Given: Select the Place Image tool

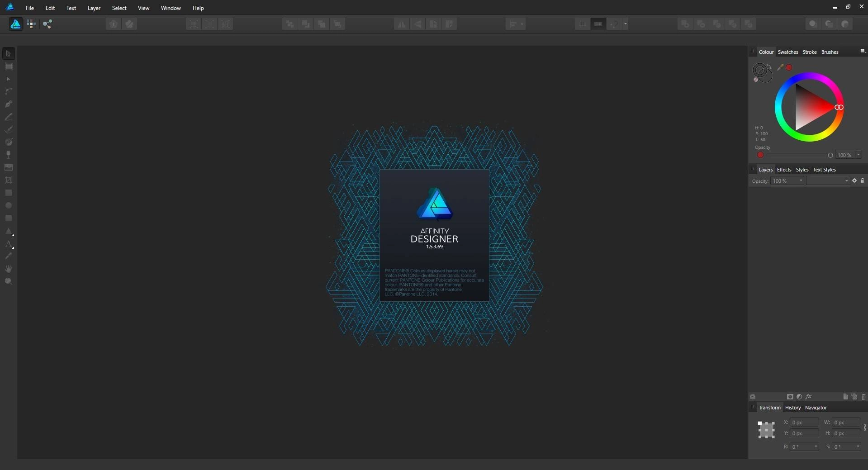Looking at the screenshot, I should click(x=8, y=167).
